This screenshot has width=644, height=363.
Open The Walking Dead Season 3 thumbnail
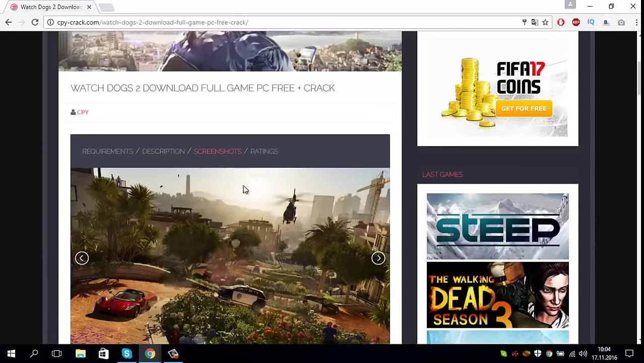click(x=498, y=295)
